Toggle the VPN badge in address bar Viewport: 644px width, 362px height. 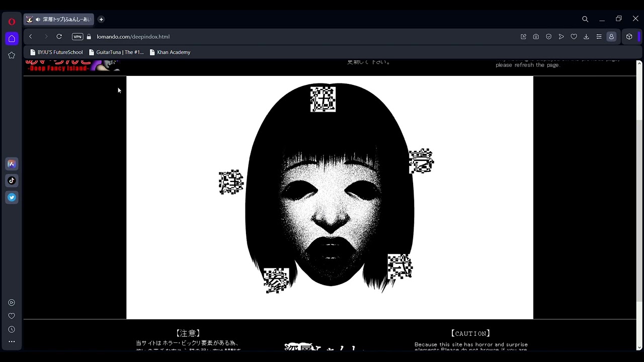click(77, 37)
